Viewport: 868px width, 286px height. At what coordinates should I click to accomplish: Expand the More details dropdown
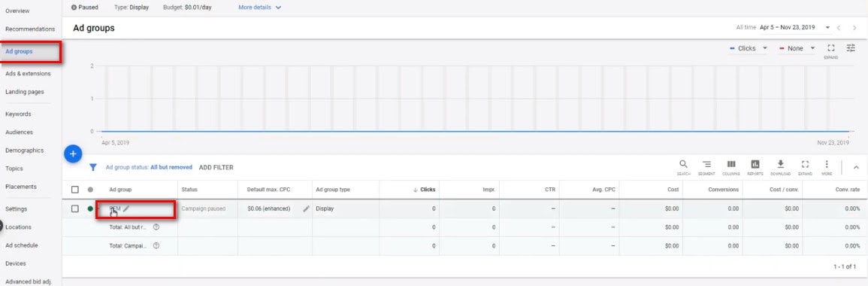tap(259, 8)
